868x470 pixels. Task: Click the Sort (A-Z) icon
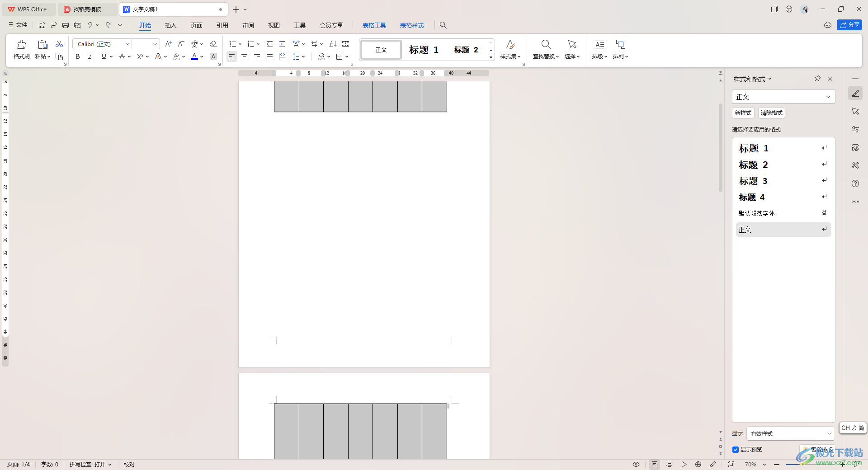333,44
